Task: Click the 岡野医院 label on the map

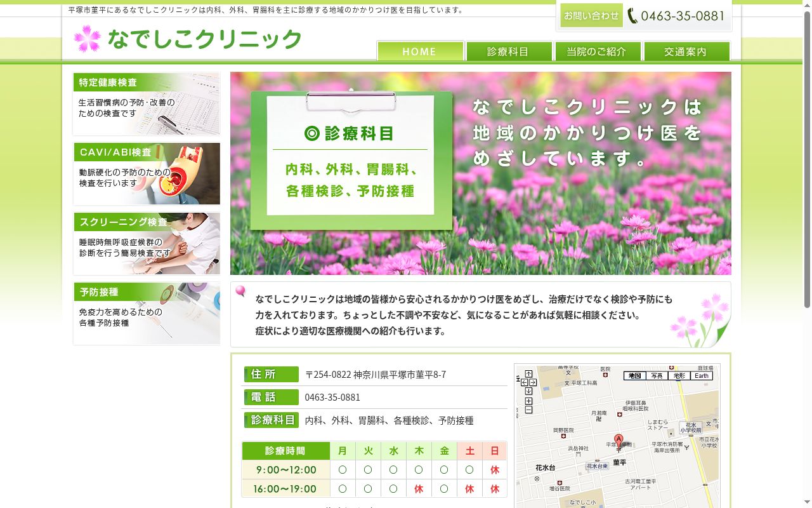Action: (x=563, y=431)
